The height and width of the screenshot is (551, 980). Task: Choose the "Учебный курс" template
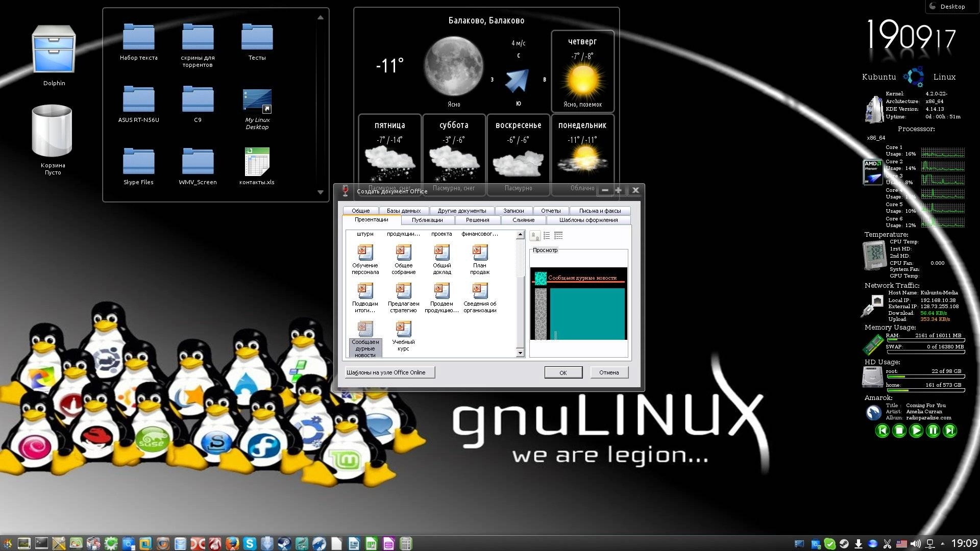click(403, 336)
